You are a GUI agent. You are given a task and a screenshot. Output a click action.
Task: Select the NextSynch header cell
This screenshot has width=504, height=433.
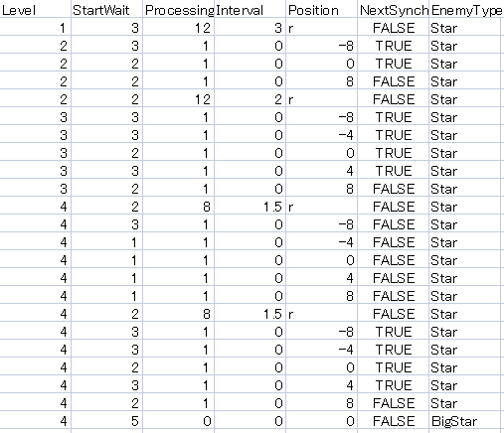(394, 9)
